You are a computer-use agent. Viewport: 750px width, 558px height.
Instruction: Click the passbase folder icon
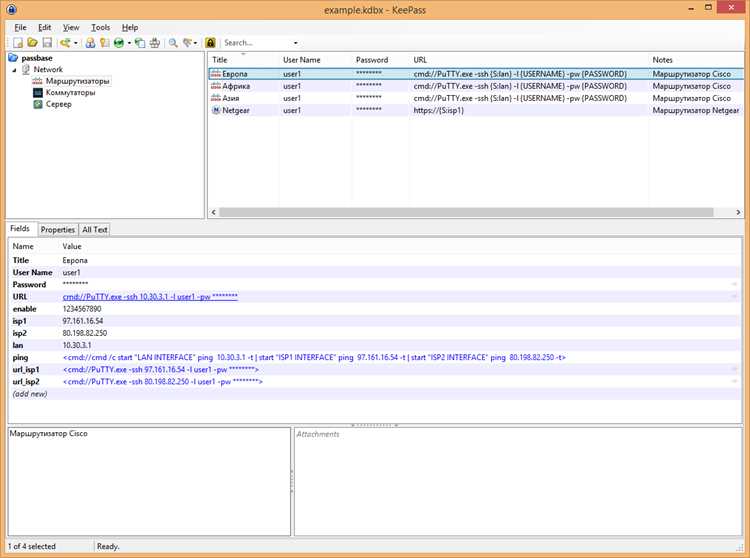point(13,58)
